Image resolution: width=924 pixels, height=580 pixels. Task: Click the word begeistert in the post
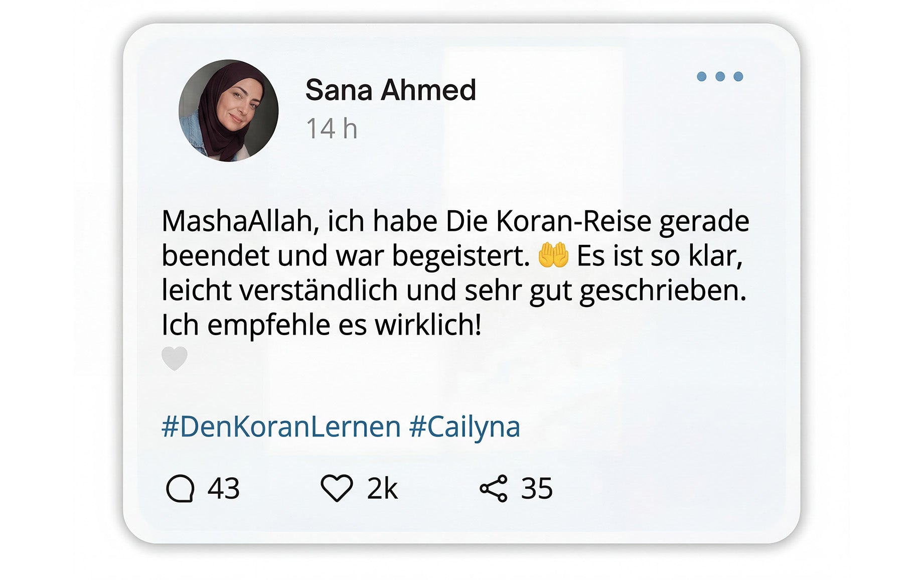tap(460, 256)
